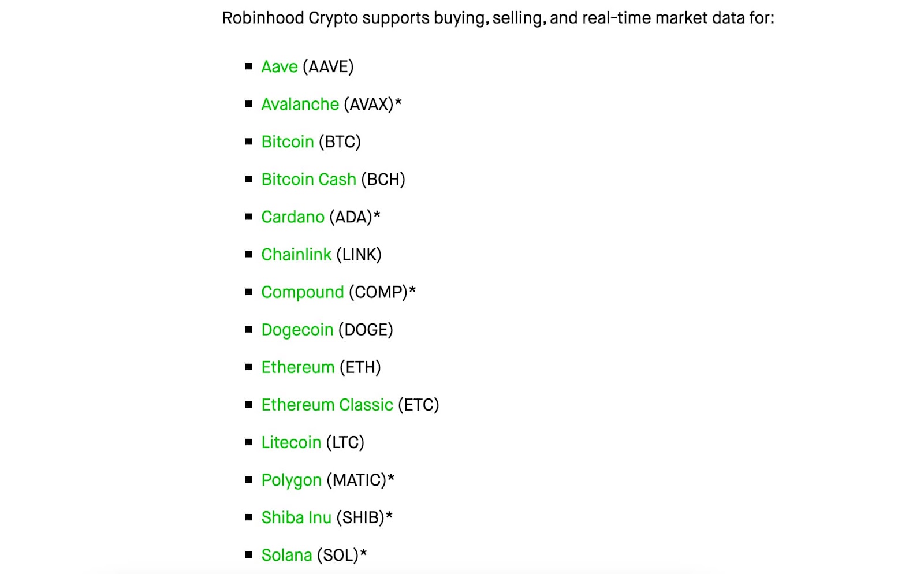The height and width of the screenshot is (574, 924).
Task: Click the (COMP) ticker symbol text
Action: click(378, 292)
